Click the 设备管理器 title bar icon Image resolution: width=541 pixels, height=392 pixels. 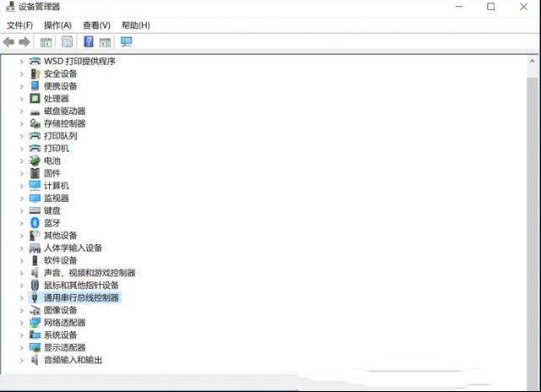click(x=10, y=7)
